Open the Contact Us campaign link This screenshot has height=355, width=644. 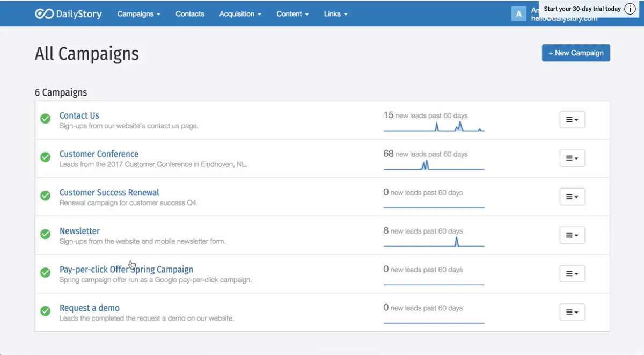(x=79, y=115)
